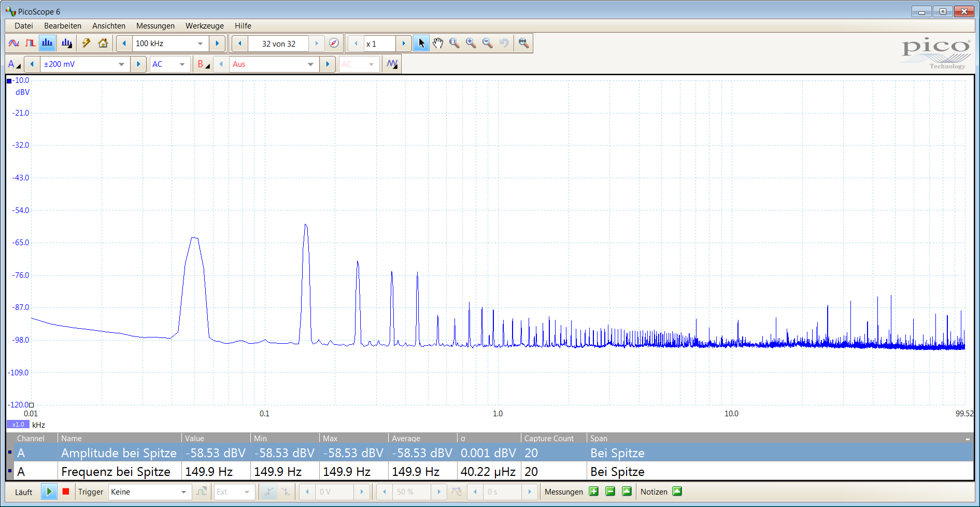Open the buffer navigator compass icon
The height and width of the screenshot is (507, 980).
(334, 44)
